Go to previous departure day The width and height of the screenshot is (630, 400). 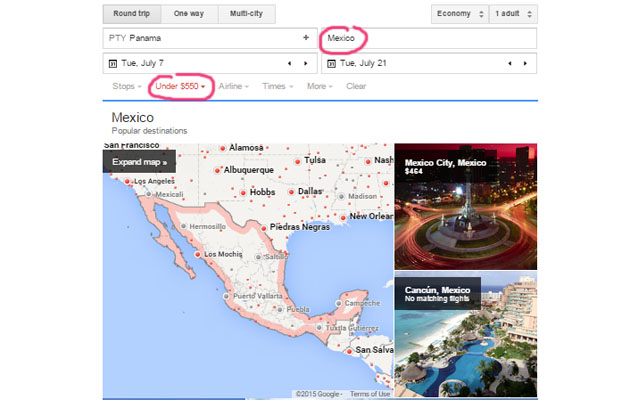coord(289,63)
